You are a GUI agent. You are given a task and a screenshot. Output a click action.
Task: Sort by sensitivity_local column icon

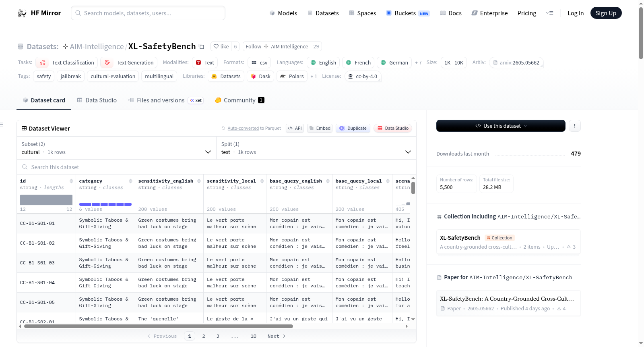(x=262, y=181)
